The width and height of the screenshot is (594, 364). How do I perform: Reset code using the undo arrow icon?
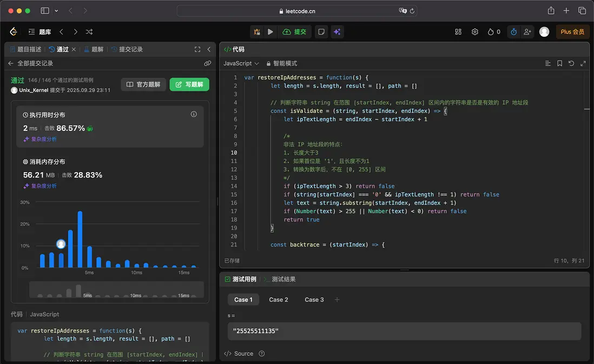click(x=571, y=63)
